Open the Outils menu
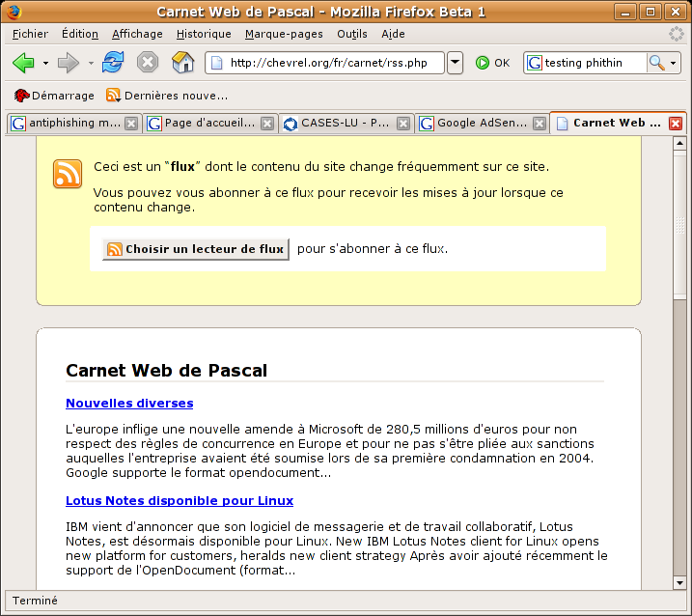The height and width of the screenshot is (616, 692). click(351, 34)
